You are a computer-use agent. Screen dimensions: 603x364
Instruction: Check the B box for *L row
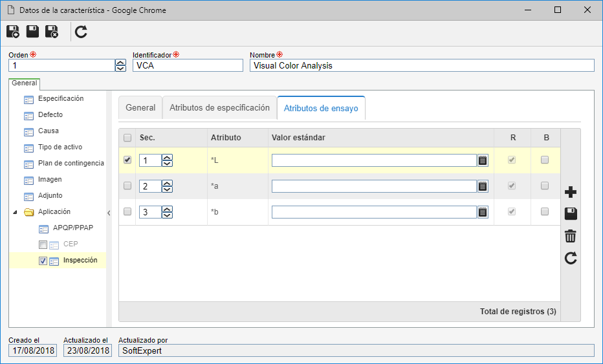click(545, 160)
